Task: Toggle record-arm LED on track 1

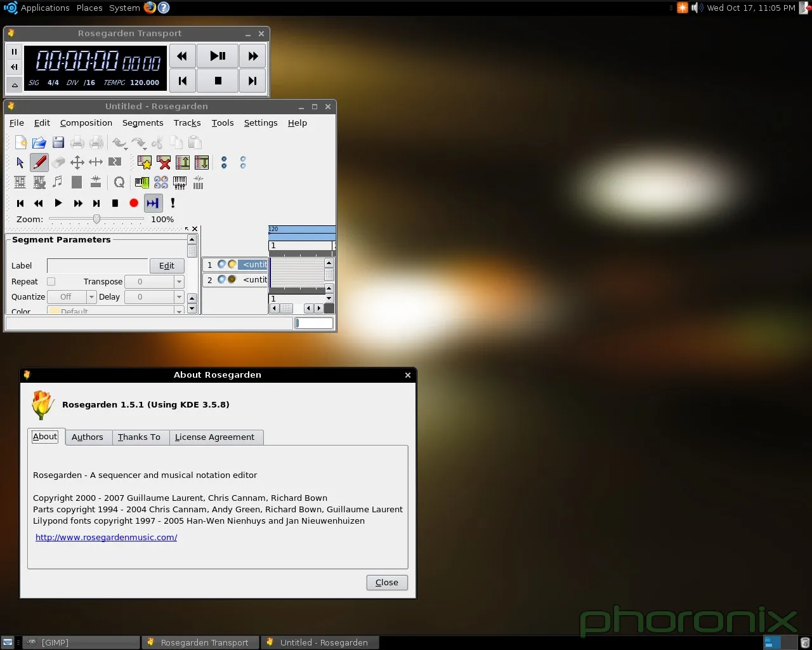Action: pos(232,264)
